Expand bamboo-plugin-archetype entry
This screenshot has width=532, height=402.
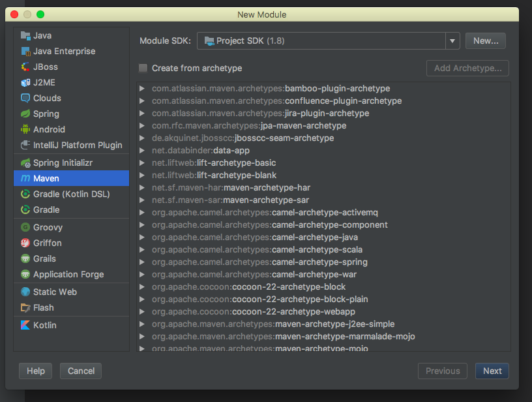(x=142, y=89)
